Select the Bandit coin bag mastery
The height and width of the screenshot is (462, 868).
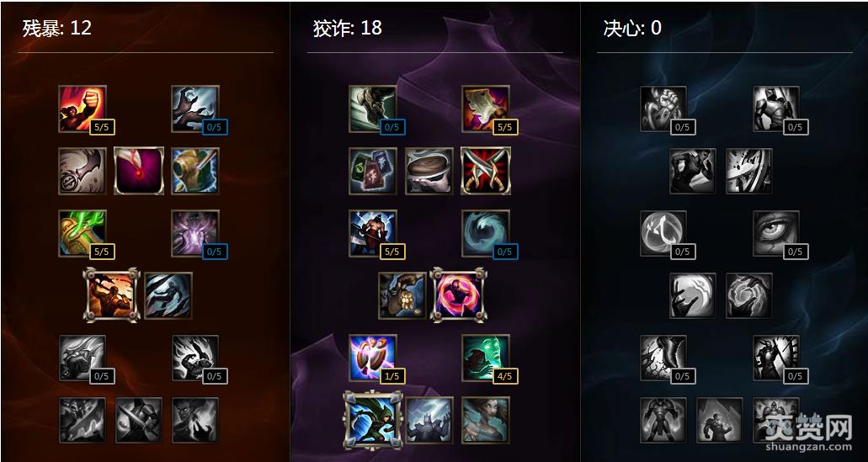402,295
